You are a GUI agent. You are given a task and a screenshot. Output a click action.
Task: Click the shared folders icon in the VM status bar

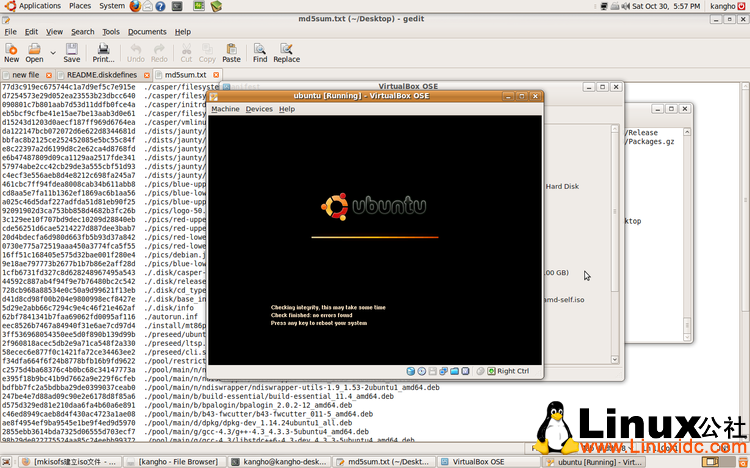[x=454, y=371]
